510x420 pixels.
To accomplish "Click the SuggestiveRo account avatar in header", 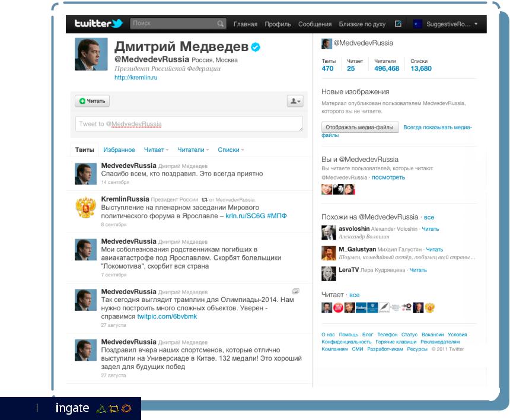I will [x=417, y=24].
